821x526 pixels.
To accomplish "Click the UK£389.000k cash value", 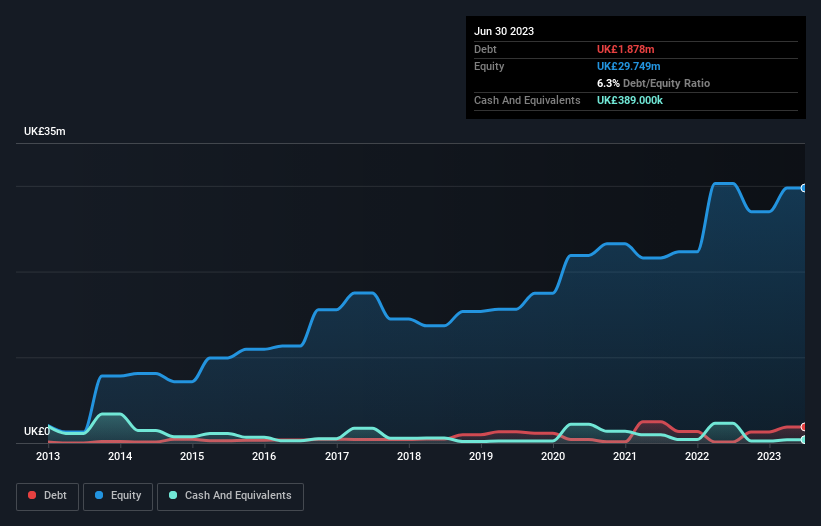I will (x=630, y=100).
